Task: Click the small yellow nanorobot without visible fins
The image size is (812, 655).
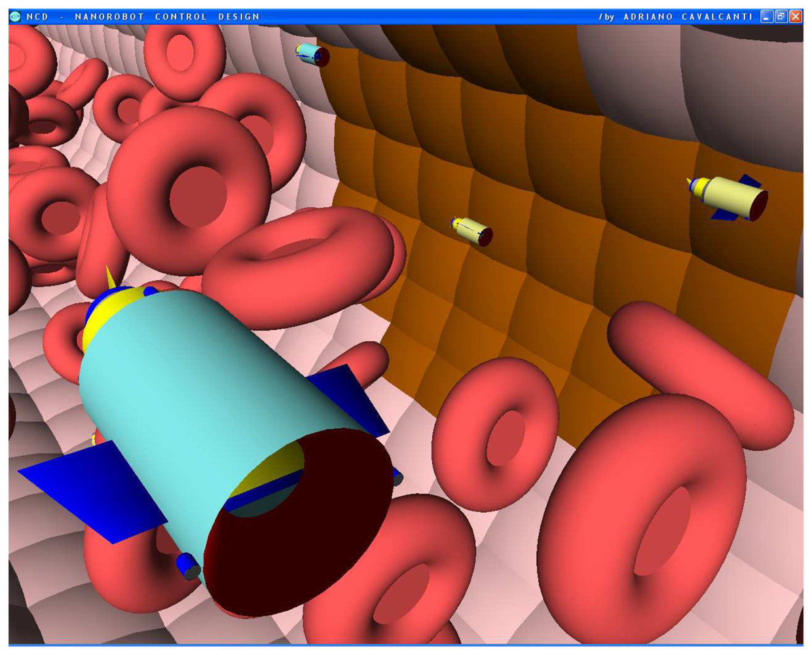Action: (x=472, y=231)
